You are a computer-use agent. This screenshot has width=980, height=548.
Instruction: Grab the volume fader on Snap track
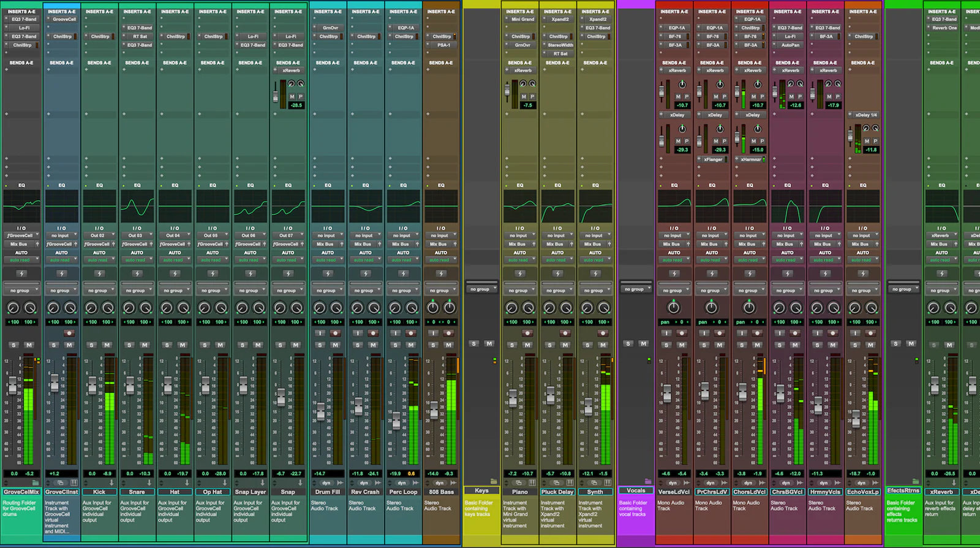pyautogui.click(x=281, y=397)
